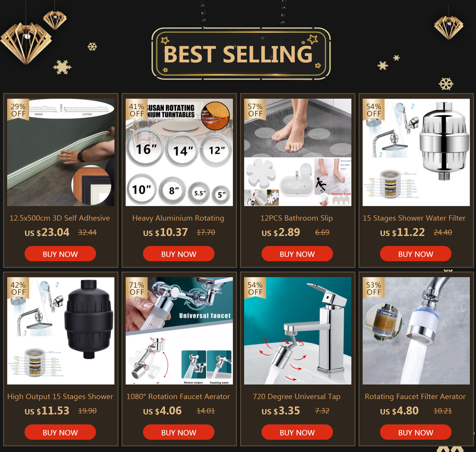Click BUY NOW for 1080° Rotation Faucet Aerator
Viewport: 476px width, 452px height.
click(x=179, y=432)
